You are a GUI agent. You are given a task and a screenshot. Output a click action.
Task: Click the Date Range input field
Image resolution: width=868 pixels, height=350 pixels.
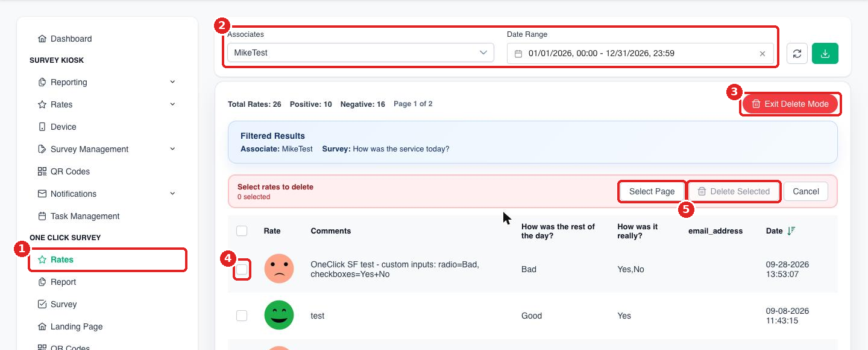point(641,53)
